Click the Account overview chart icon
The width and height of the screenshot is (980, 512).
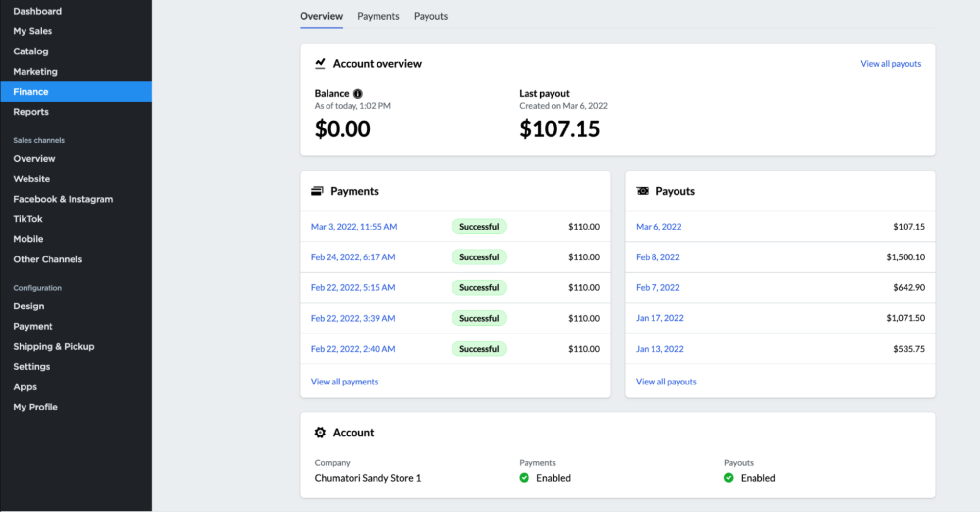click(320, 63)
